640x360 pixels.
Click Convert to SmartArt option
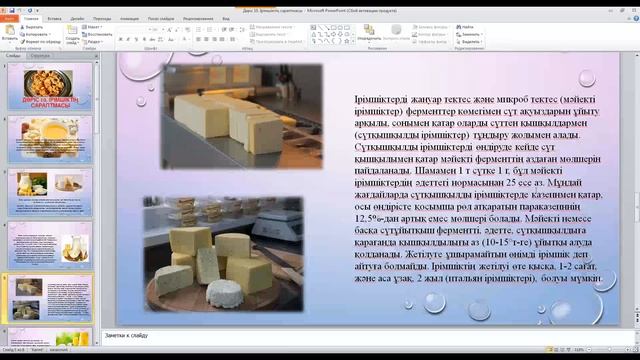point(277,42)
